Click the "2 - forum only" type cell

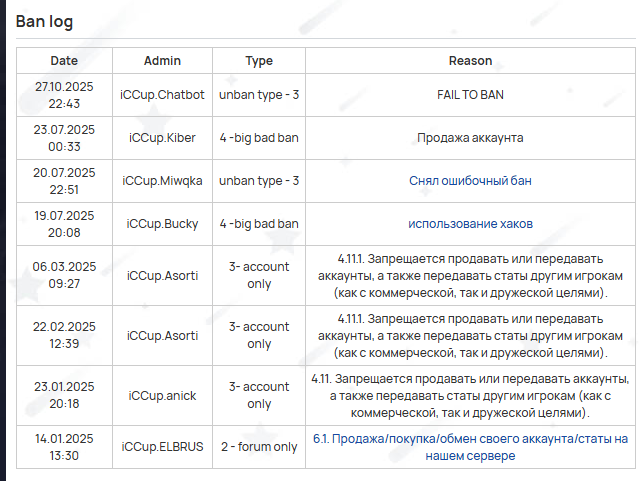pyautogui.click(x=259, y=447)
